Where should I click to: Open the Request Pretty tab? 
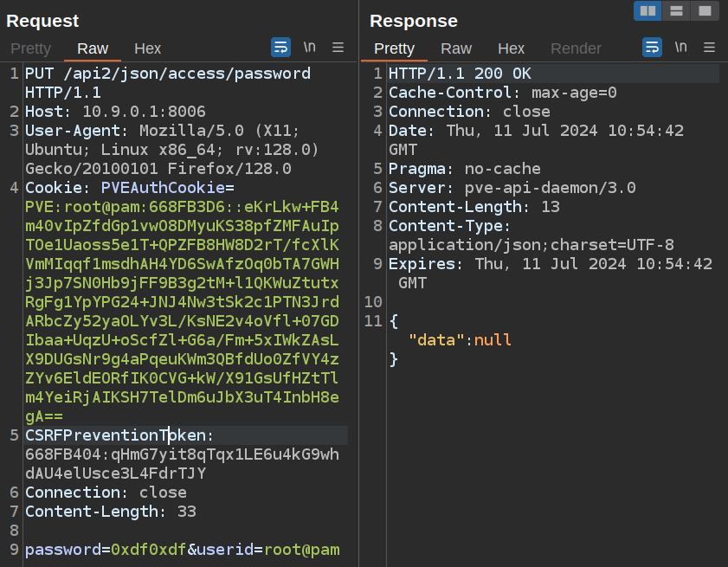[x=30, y=48]
